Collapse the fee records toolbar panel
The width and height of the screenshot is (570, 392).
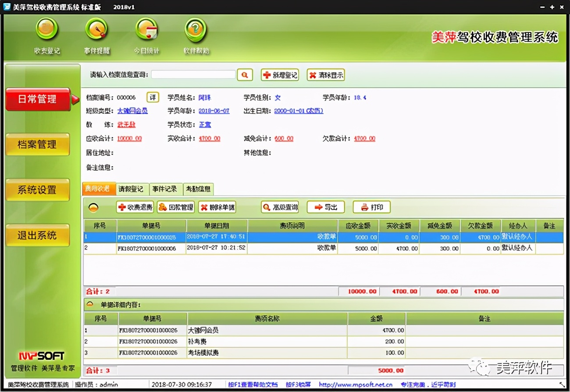[x=93, y=207]
